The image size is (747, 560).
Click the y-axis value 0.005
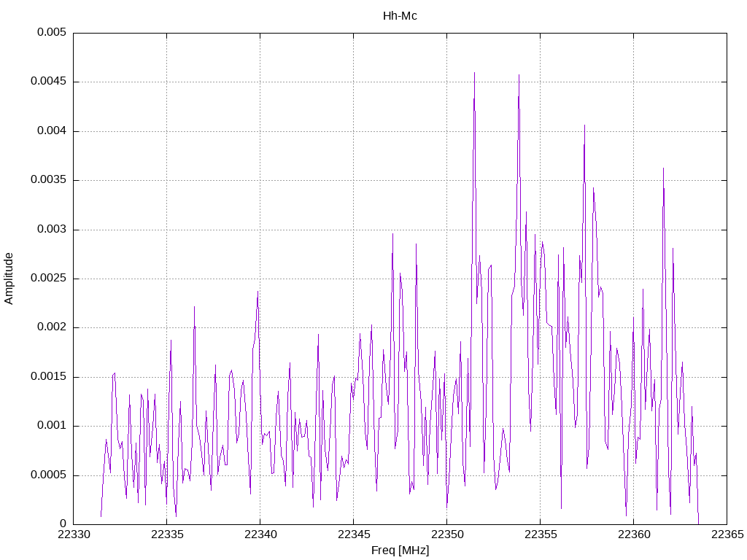[52, 32]
